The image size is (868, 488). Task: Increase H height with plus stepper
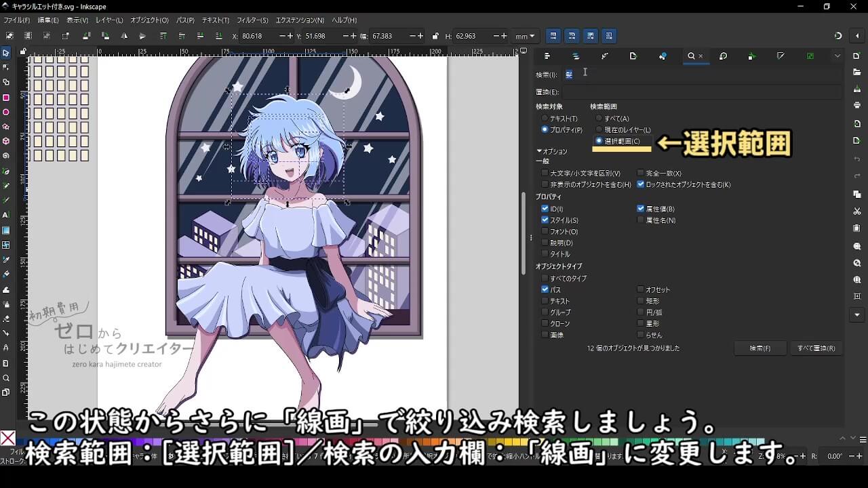click(x=504, y=36)
